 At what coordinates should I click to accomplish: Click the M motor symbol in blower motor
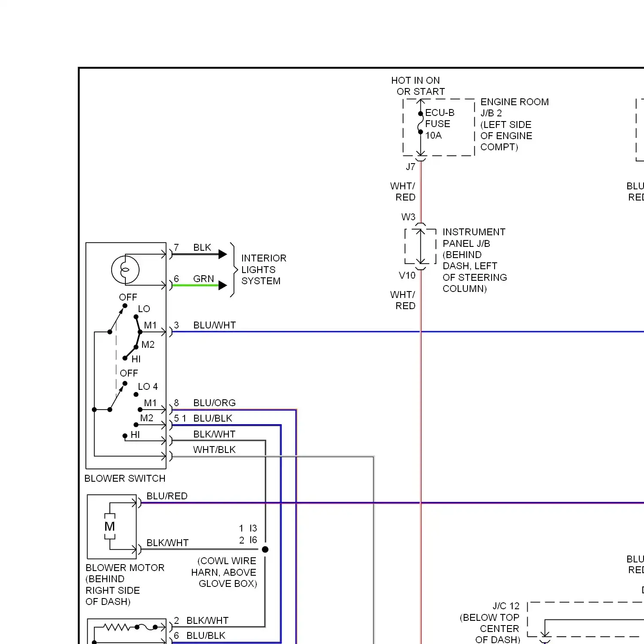(x=110, y=526)
